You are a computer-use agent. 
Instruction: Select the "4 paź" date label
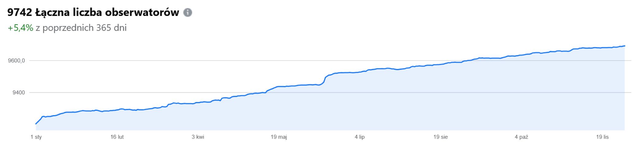click(521, 137)
